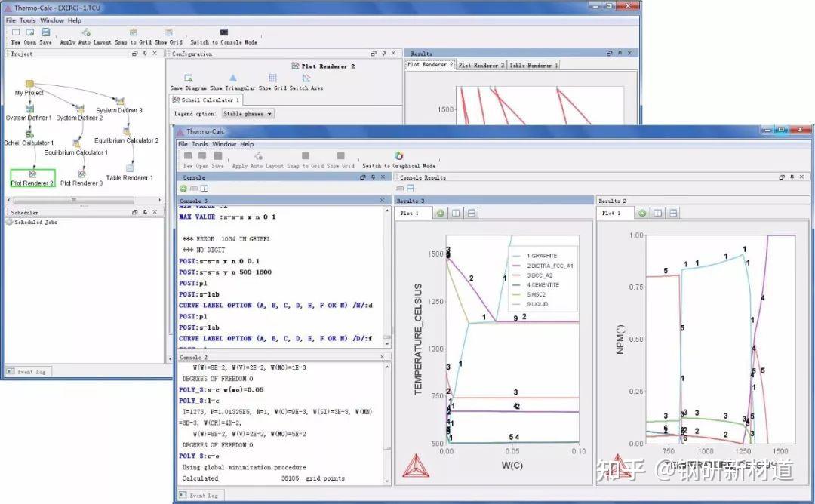Select the Plot Renderer 2 node in Project tree
The image size is (815, 504).
point(32,177)
